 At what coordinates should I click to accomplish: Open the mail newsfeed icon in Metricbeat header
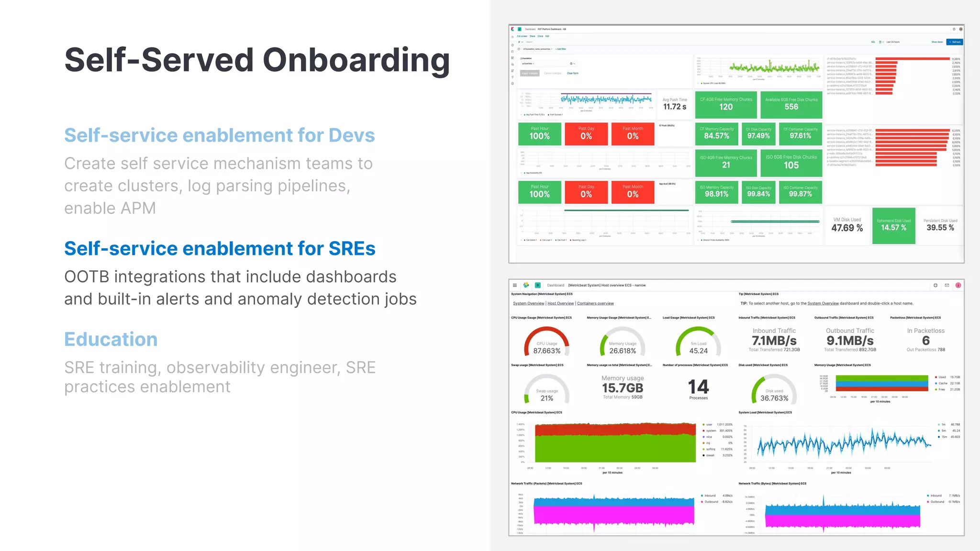(x=947, y=285)
